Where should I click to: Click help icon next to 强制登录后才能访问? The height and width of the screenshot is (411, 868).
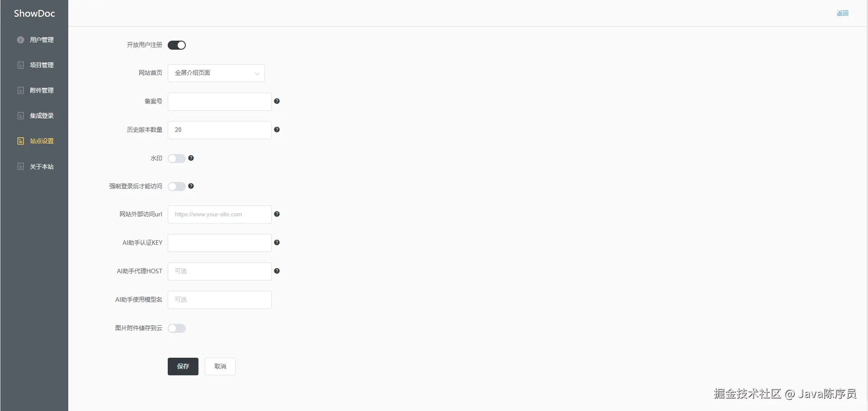coord(191,186)
